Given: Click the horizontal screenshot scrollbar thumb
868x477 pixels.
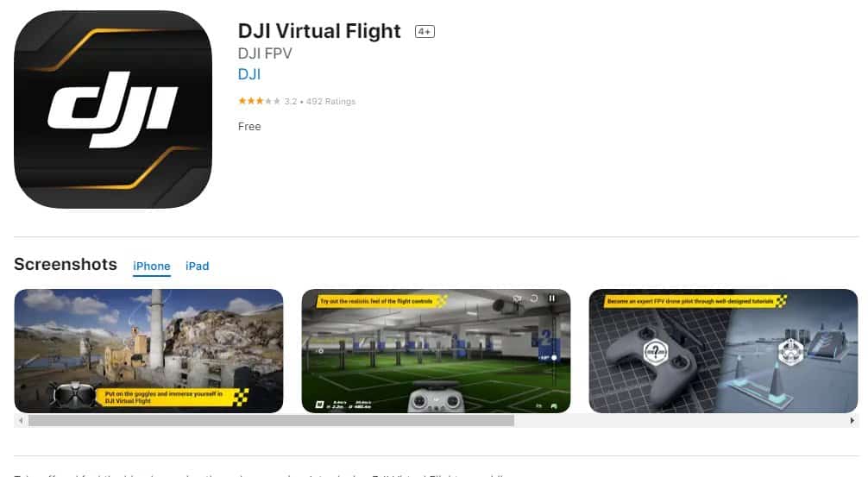Looking at the screenshot, I should (x=271, y=421).
